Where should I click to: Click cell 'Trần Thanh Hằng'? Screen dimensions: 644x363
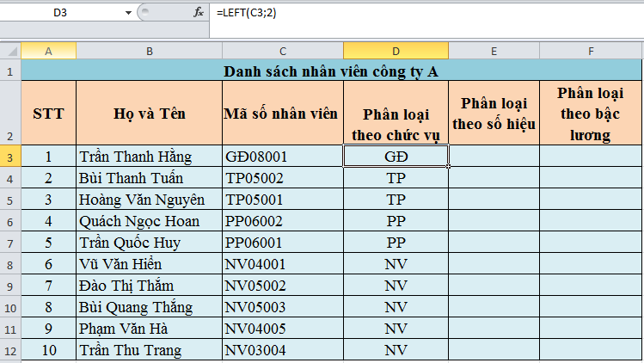pos(149,157)
